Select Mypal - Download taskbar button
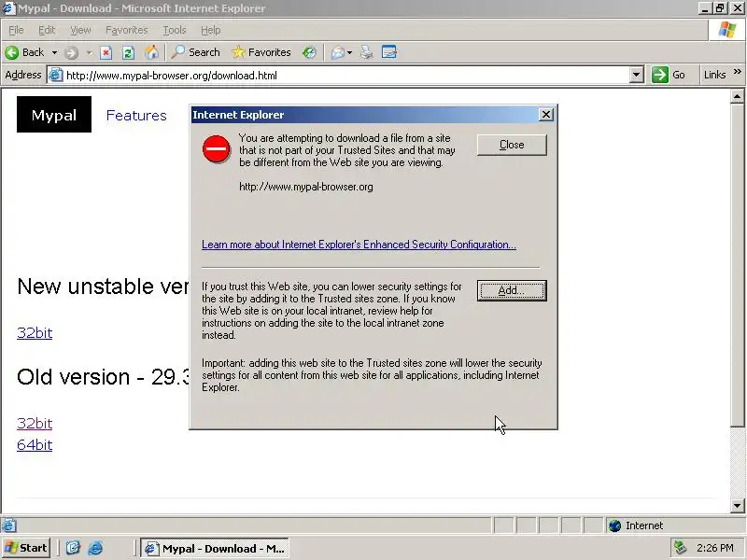This screenshot has width=747, height=560. point(215,549)
